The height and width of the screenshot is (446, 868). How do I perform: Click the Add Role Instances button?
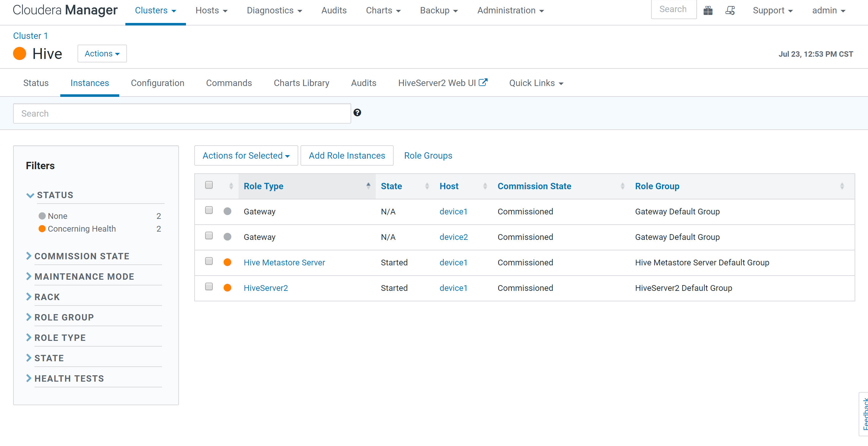(x=347, y=155)
